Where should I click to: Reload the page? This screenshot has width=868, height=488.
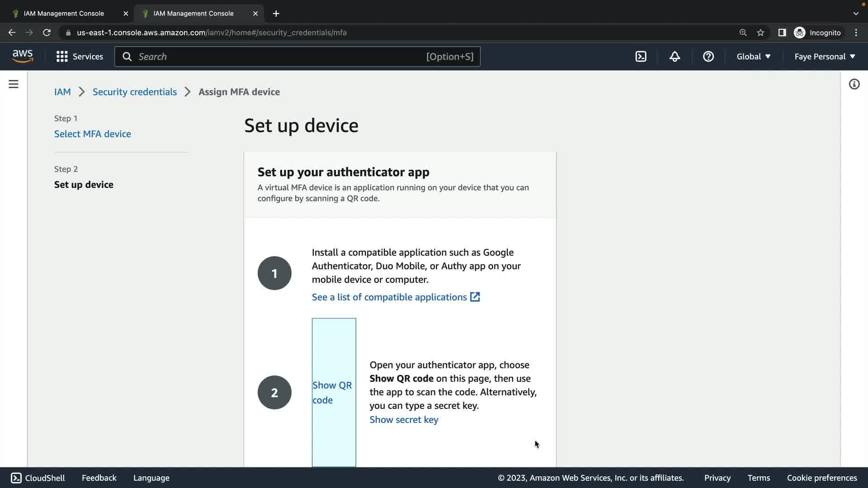tap(47, 33)
